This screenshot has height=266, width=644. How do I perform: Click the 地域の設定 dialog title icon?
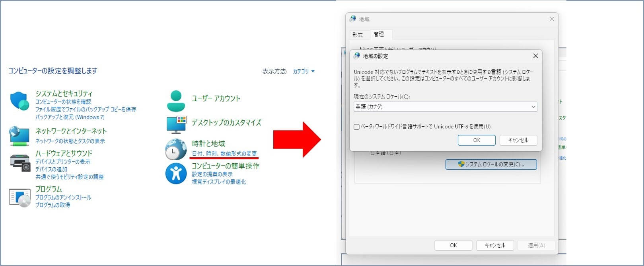357,56
